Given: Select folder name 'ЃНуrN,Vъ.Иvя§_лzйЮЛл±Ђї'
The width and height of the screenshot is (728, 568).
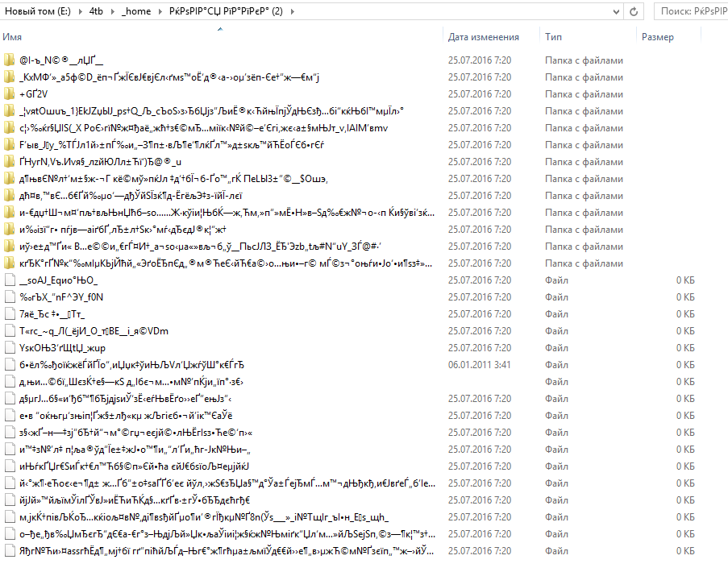Looking at the screenshot, I should tap(100, 162).
